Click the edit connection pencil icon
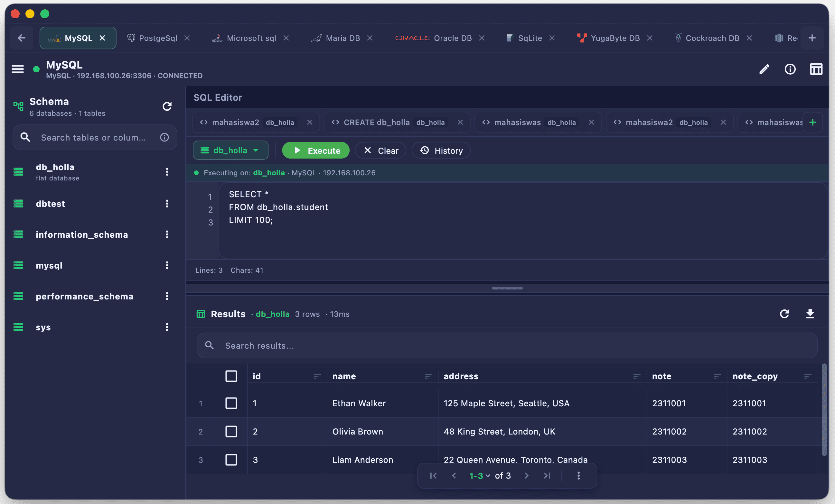This screenshot has height=504, width=835. (x=764, y=69)
